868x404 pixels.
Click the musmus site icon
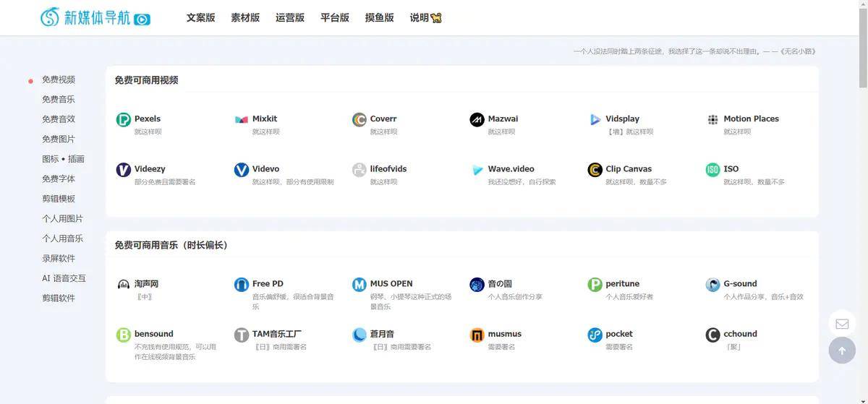(477, 335)
